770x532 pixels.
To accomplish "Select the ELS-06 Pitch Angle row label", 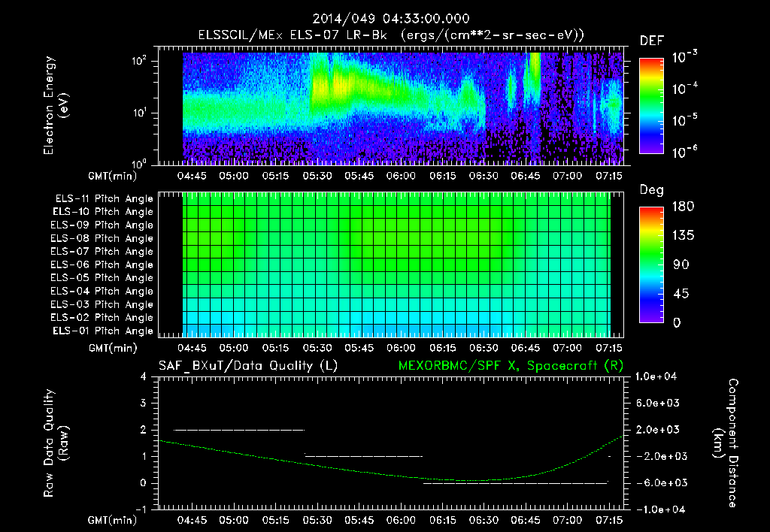I will click(102, 265).
